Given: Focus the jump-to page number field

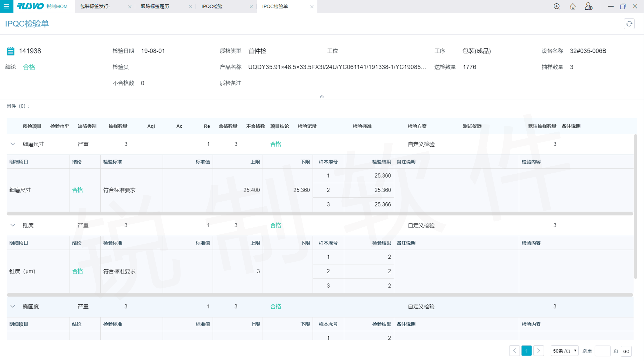Looking at the screenshot, I should click(602, 351).
